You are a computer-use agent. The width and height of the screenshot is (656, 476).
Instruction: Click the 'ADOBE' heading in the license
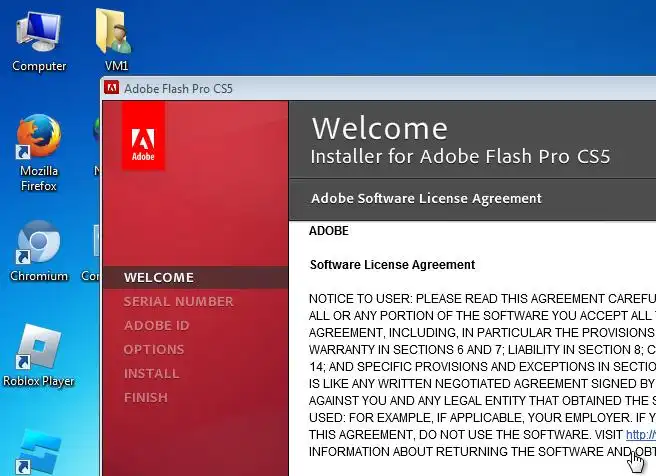pyautogui.click(x=328, y=231)
